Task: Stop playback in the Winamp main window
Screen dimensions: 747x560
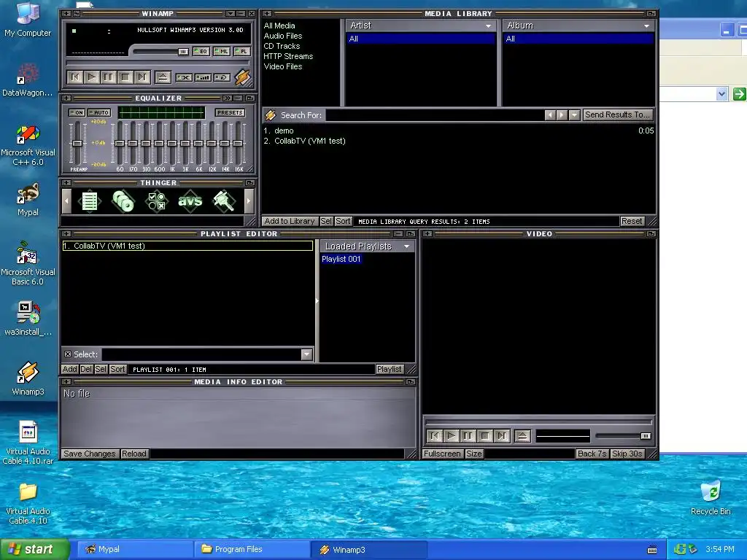Action: tap(125, 77)
